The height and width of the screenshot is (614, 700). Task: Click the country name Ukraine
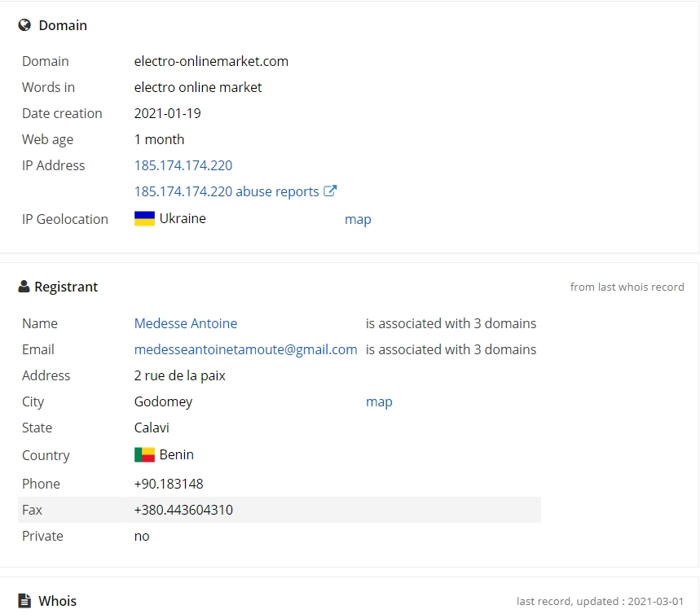[183, 219]
